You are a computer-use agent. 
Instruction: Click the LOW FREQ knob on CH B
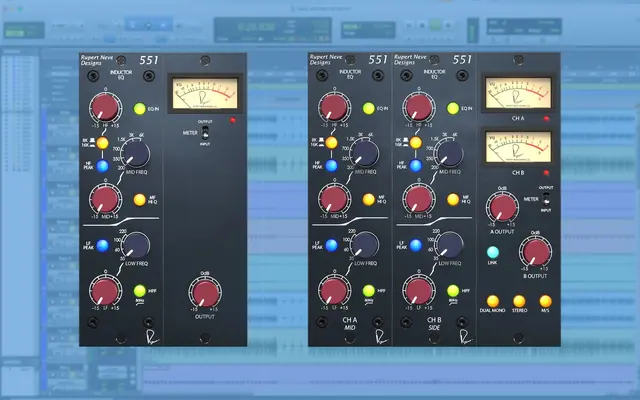[449, 245]
